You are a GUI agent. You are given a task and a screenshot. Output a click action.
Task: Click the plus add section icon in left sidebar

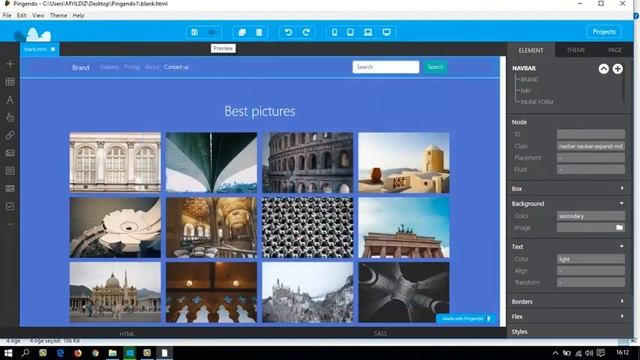[10, 64]
